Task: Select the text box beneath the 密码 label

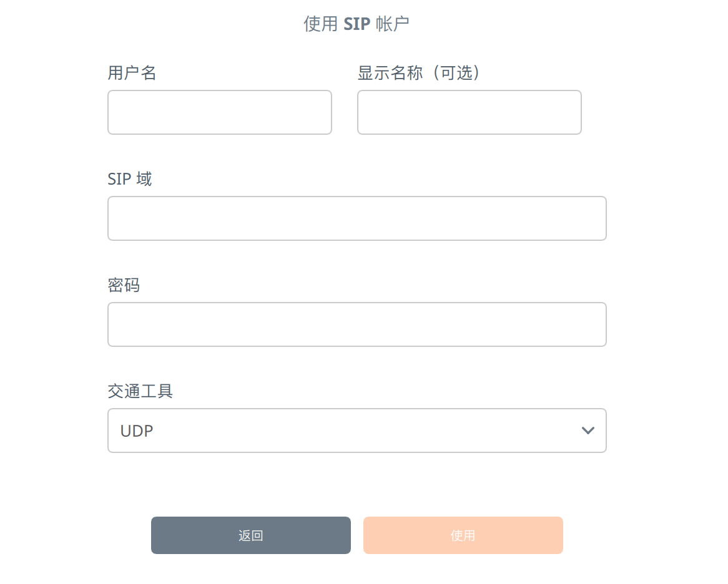Action: click(357, 324)
